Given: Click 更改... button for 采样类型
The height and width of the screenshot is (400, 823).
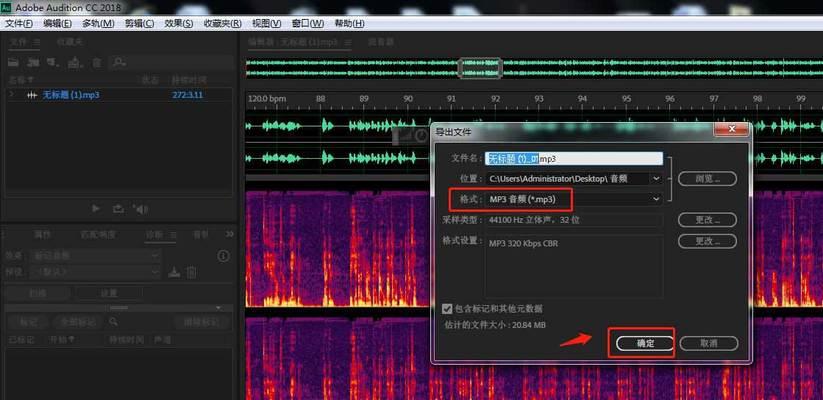Looking at the screenshot, I should coord(708,220).
